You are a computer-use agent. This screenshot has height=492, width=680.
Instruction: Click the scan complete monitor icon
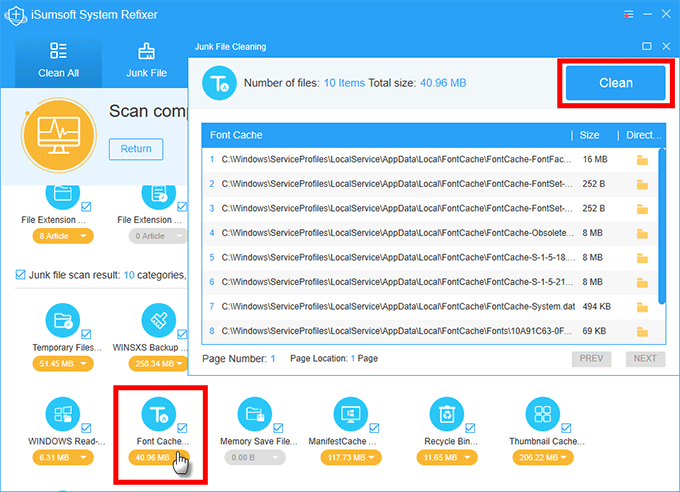pos(59,135)
